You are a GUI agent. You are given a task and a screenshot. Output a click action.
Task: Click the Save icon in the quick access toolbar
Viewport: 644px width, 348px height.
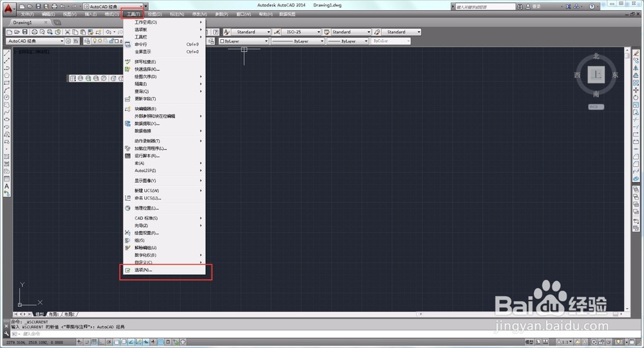(38, 6)
